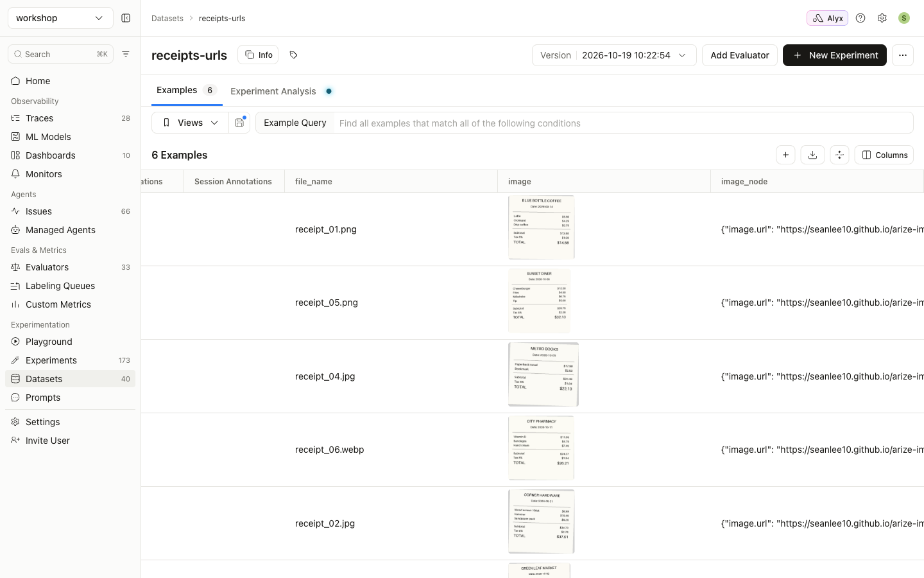Image resolution: width=924 pixels, height=578 pixels.
Task: Open Playground in sidebar
Action: (71, 342)
